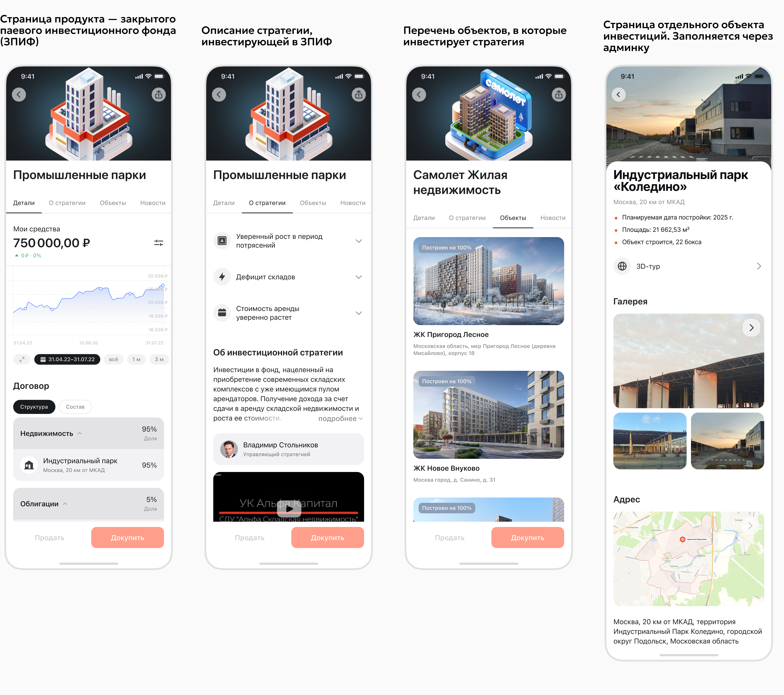Collapse the Недвижимость group
Image resolution: width=784 pixels, height=695 pixels.
click(80, 433)
